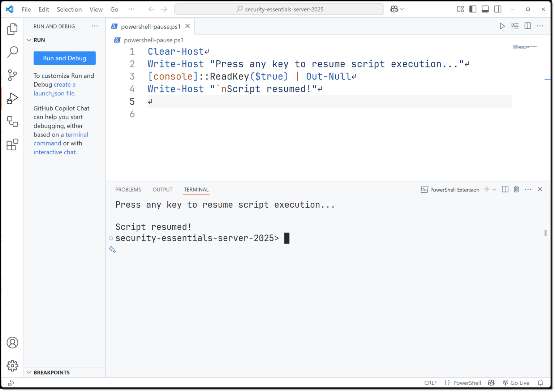The image size is (555, 392).
Task: Switch to the PROBLEMS tab
Action: tap(128, 190)
